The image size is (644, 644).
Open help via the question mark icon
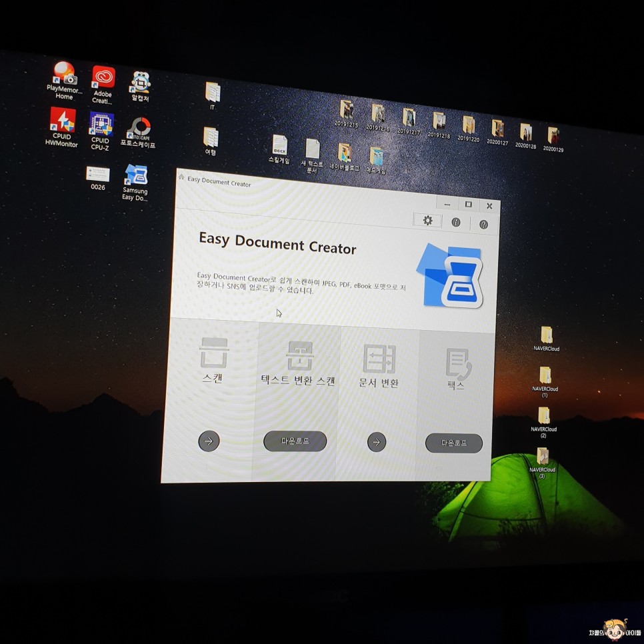pos(483,225)
